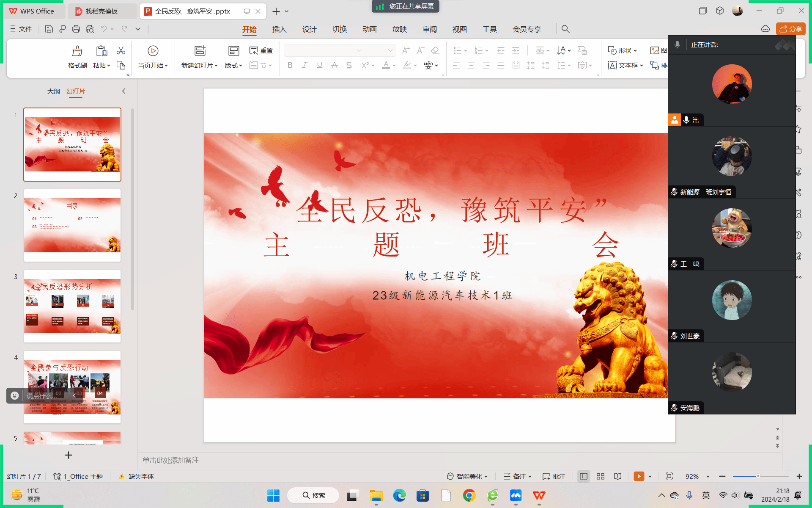Click the print icon in quick toolbar
Screen dimensions: 812x508
pyautogui.click(x=76, y=29)
